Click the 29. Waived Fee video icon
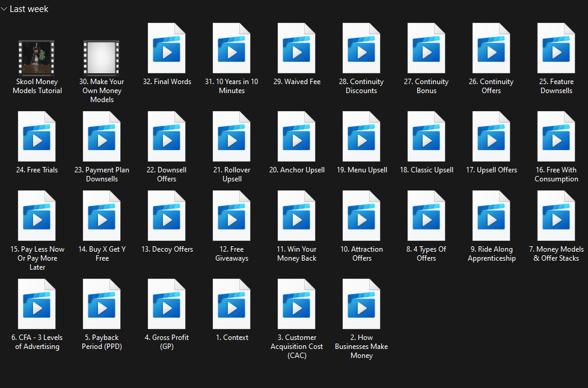This screenshot has width=588, height=388. click(x=296, y=49)
